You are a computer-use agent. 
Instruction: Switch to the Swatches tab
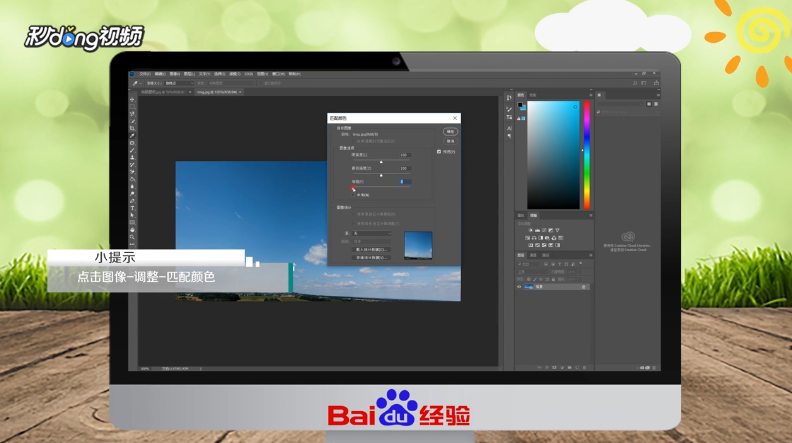533,95
